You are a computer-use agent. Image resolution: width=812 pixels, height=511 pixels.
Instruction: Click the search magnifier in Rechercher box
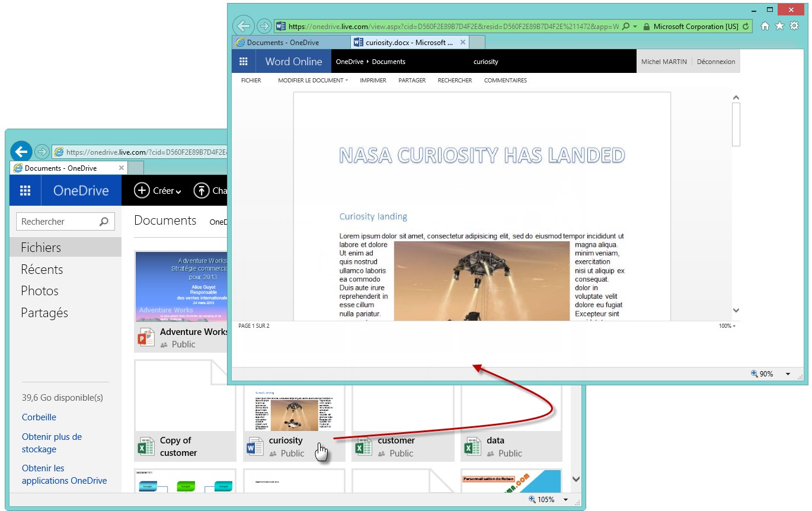104,222
